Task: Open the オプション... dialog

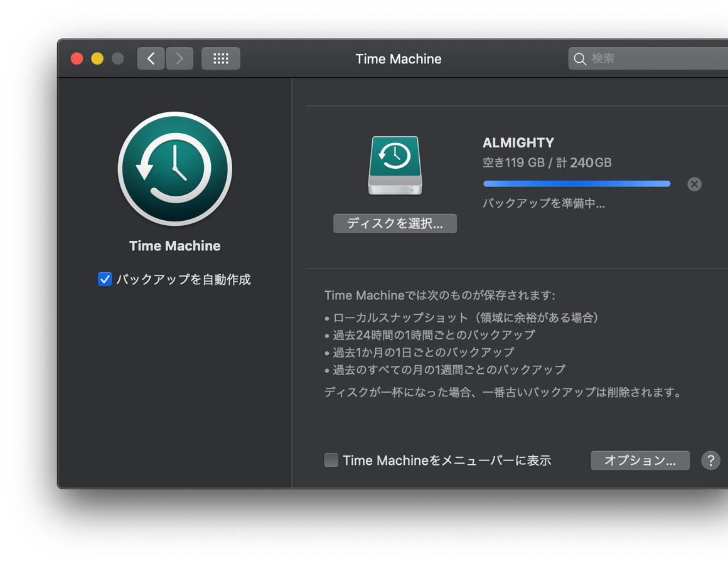Action: [x=640, y=460]
